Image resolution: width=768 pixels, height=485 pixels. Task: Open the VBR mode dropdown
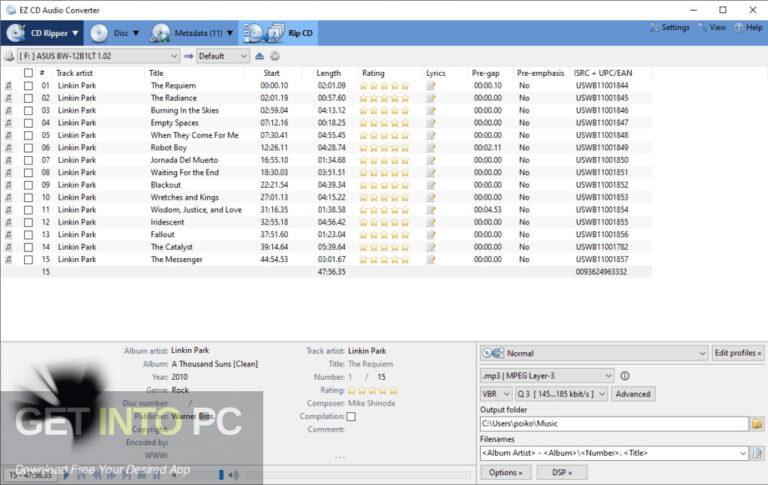click(x=496, y=394)
